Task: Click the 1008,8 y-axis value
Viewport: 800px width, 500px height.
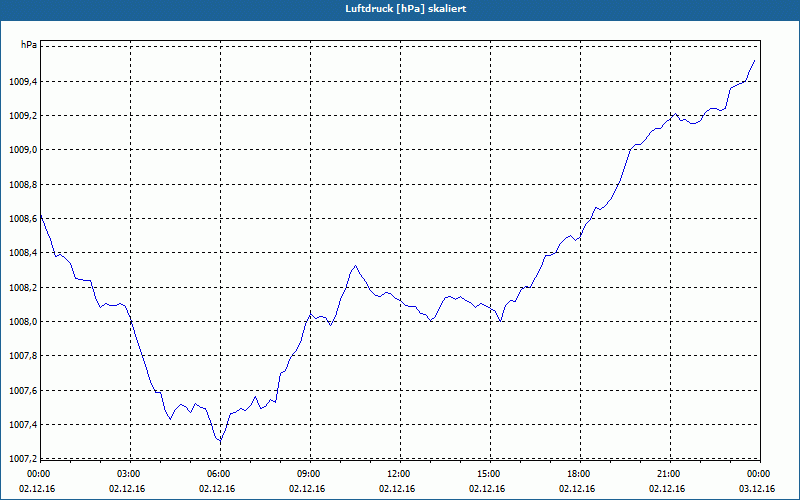Action: coord(23,184)
